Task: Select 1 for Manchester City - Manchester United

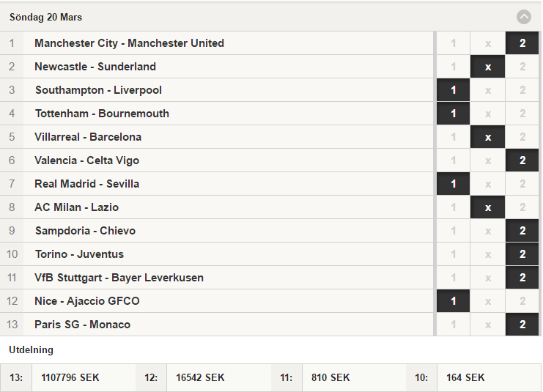Action: point(454,43)
